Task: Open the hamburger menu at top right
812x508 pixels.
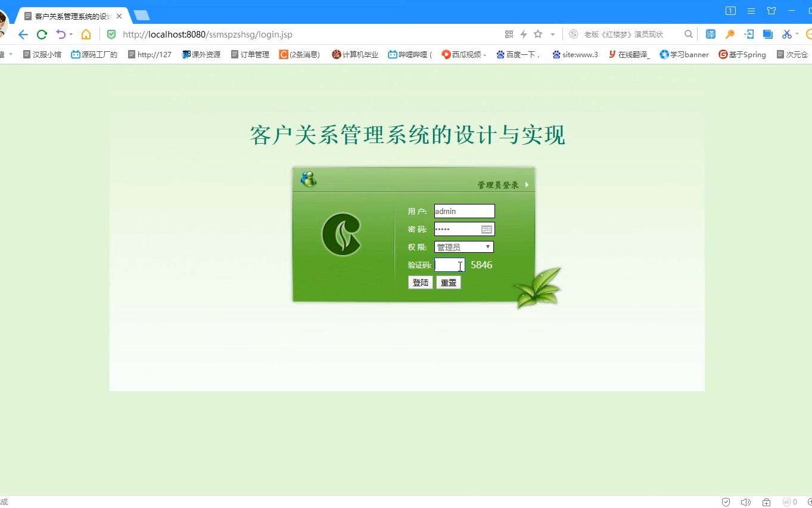Action: (x=751, y=10)
